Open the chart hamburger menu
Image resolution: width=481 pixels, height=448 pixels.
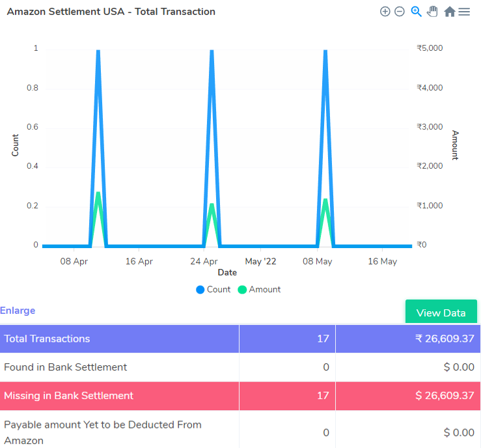click(464, 12)
